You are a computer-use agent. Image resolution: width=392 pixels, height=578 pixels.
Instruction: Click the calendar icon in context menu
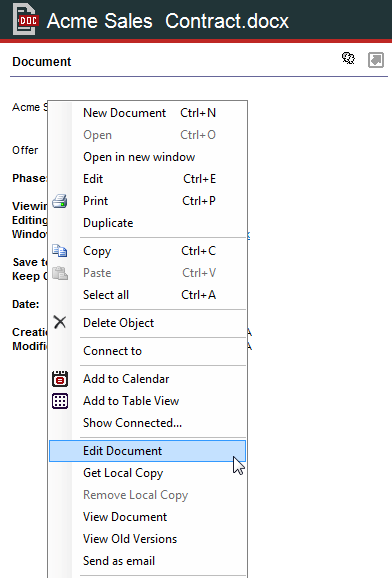pyautogui.click(x=60, y=379)
